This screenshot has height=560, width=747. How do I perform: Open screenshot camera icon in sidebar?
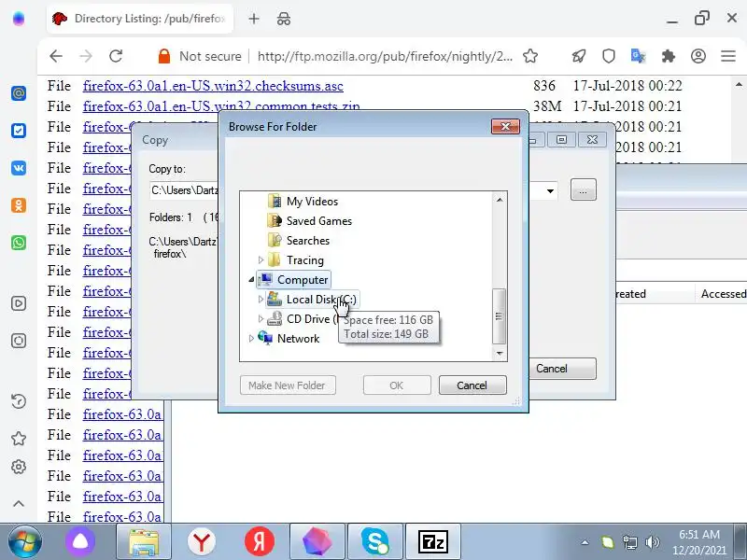point(19,341)
